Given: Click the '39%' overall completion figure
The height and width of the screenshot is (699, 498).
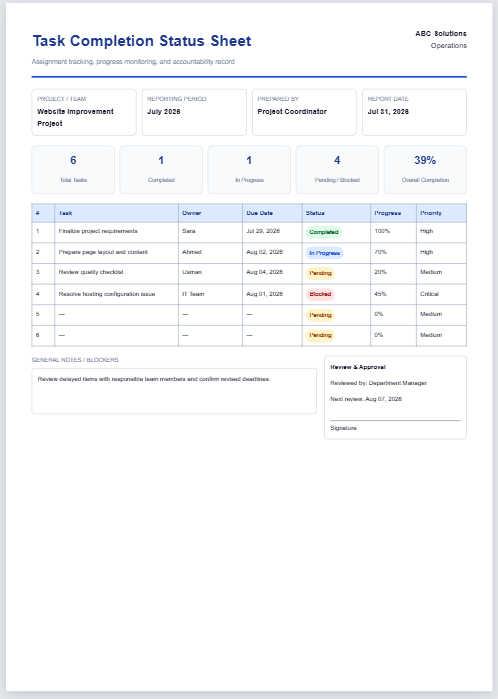Looking at the screenshot, I should pos(425,160).
